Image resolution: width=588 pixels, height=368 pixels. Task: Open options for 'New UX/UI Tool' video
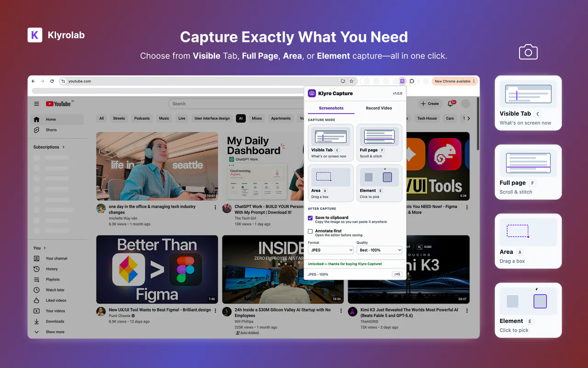215,311
